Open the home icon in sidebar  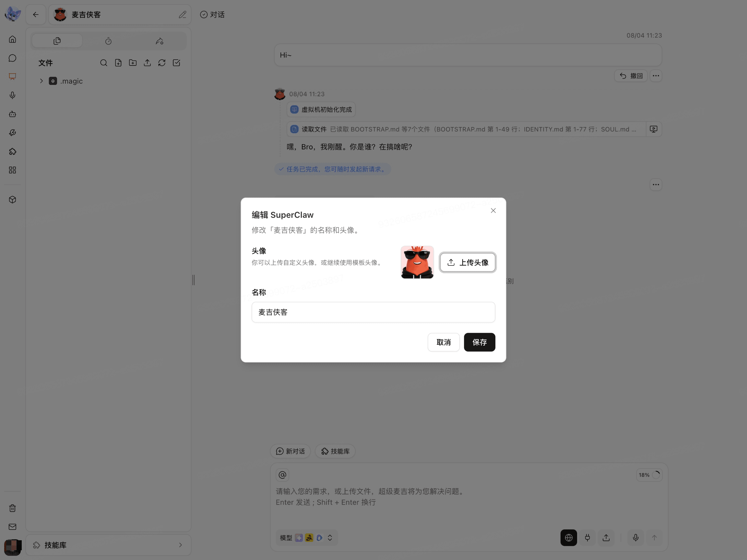coord(13,40)
